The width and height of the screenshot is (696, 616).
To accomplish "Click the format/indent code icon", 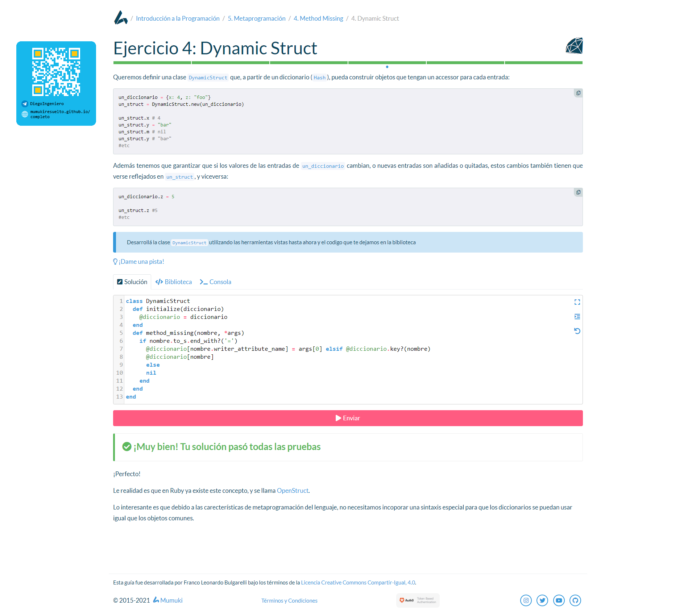I will point(577,317).
